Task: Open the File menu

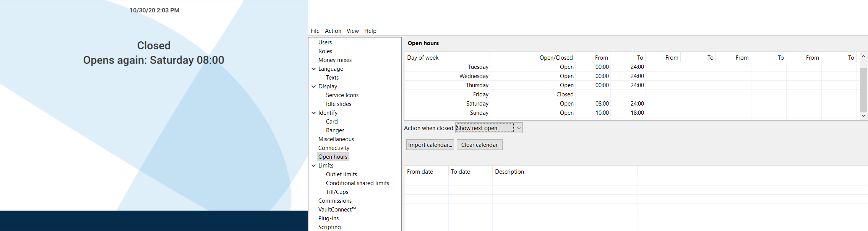Action: click(x=315, y=31)
